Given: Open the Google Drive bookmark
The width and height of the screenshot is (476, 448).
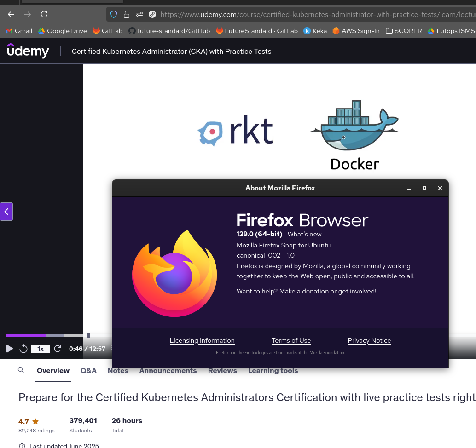Looking at the screenshot, I should 62,31.
